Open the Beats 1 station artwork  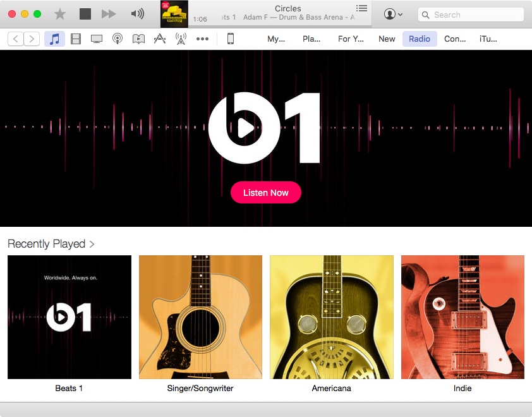click(70, 317)
